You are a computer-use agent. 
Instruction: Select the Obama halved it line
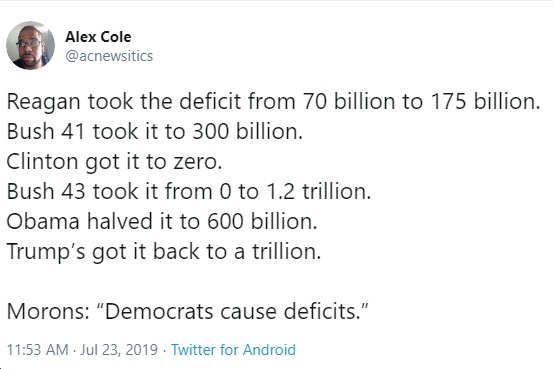[x=162, y=222]
